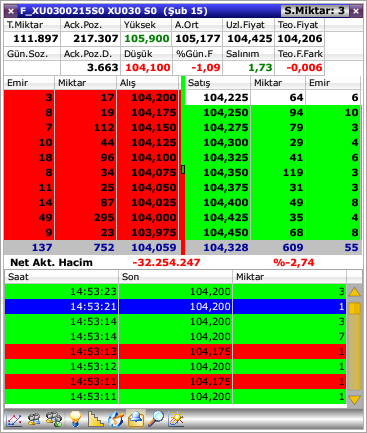Click the scroll up arrow in trades list

pyautogui.click(x=355, y=292)
